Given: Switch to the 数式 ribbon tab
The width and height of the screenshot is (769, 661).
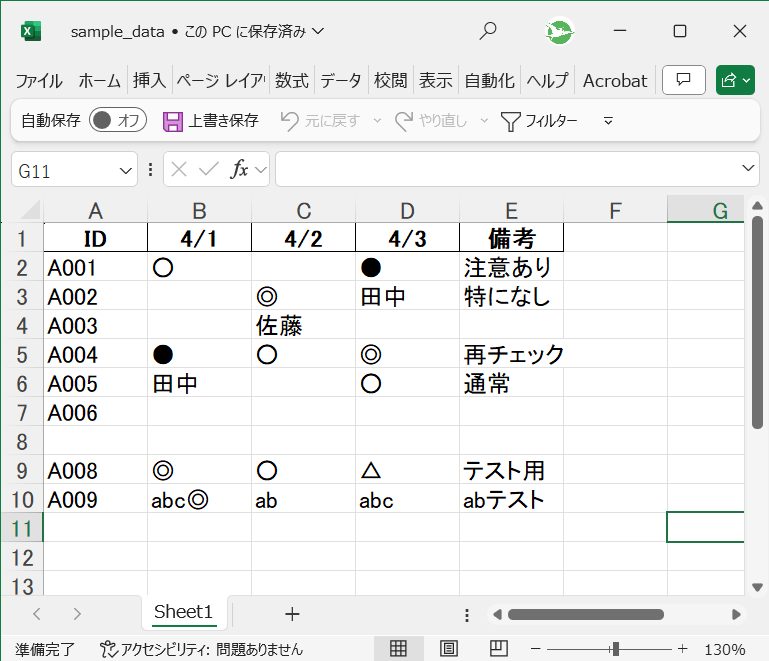Looking at the screenshot, I should tap(292, 80).
